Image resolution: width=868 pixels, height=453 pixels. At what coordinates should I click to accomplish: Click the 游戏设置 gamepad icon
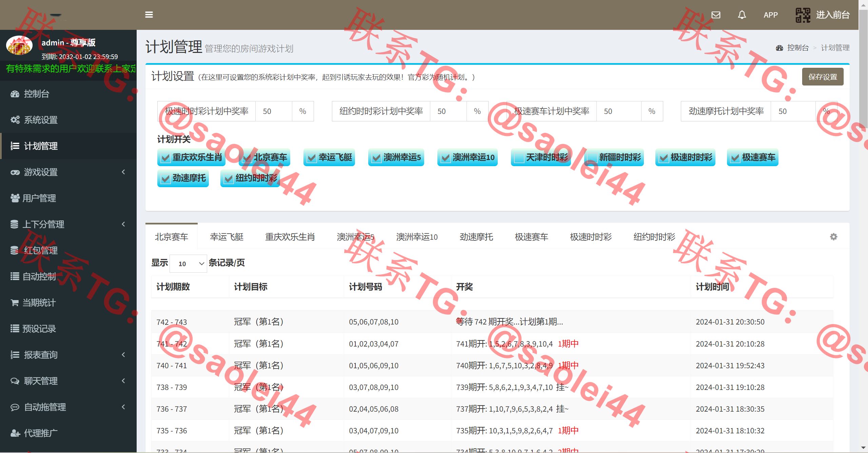pos(15,172)
